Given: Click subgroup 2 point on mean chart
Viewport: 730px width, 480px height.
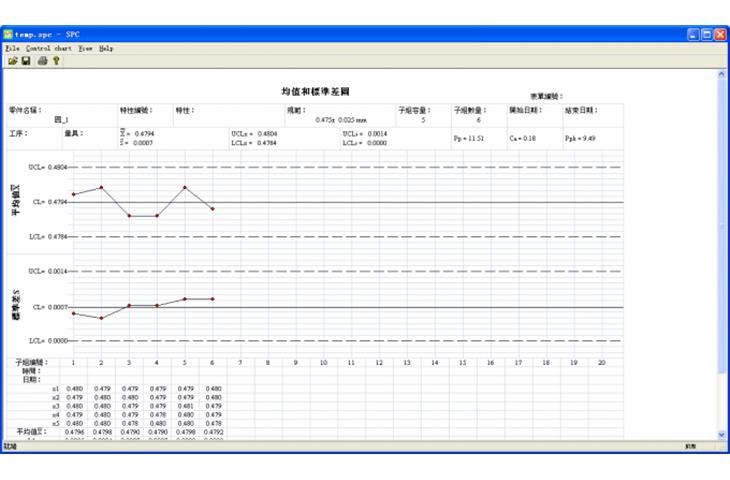Looking at the screenshot, I should pos(101,187).
